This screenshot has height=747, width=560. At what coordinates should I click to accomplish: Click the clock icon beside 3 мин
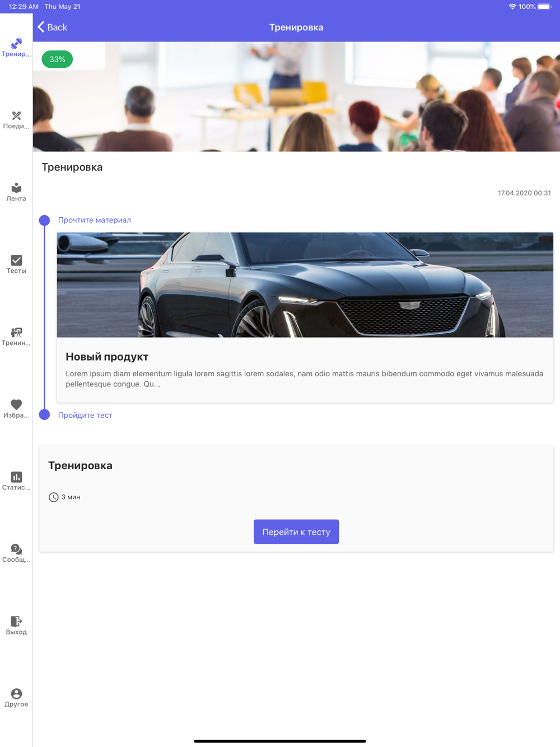53,497
